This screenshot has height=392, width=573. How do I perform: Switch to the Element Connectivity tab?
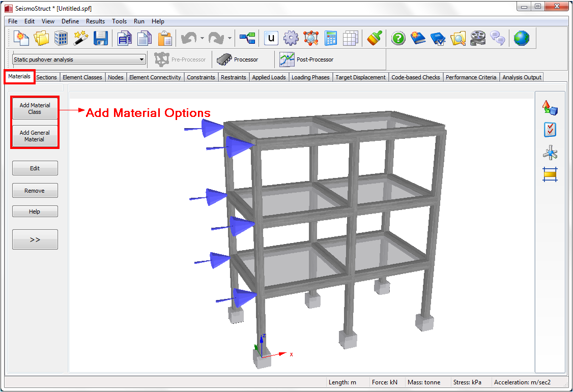click(x=155, y=77)
